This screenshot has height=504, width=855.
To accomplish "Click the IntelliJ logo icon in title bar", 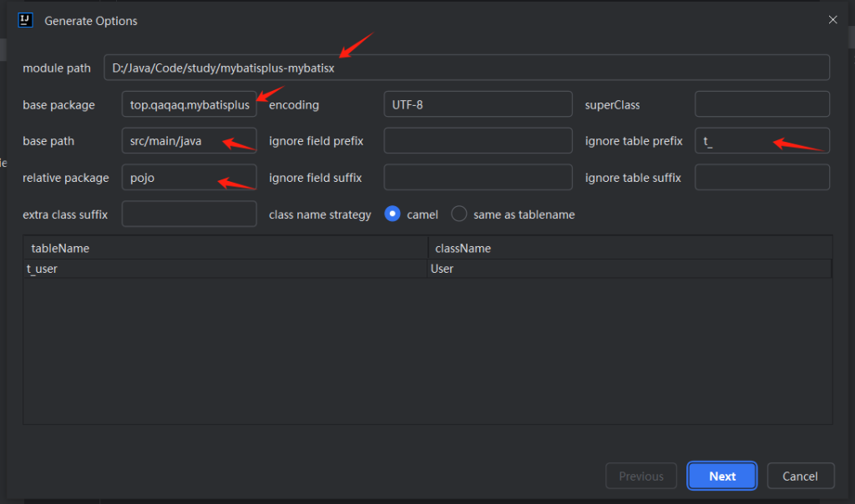I will pyautogui.click(x=25, y=20).
